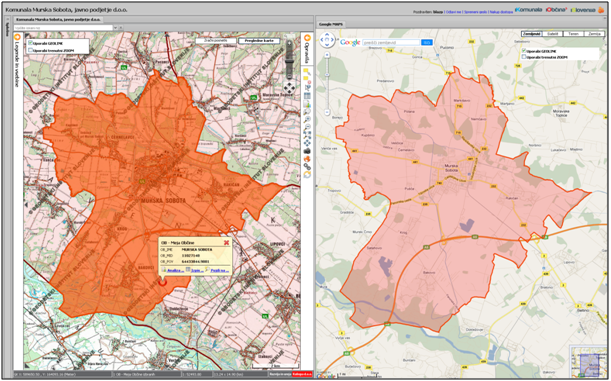The image size is (611, 381).
Task: Click the iSlovenija logo
Action: (x=583, y=10)
